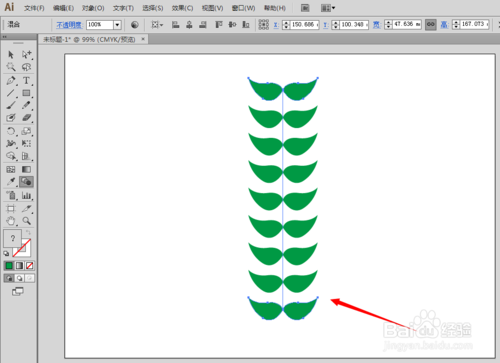
Task: Choose the Blob Brush tool
Action: [11, 118]
